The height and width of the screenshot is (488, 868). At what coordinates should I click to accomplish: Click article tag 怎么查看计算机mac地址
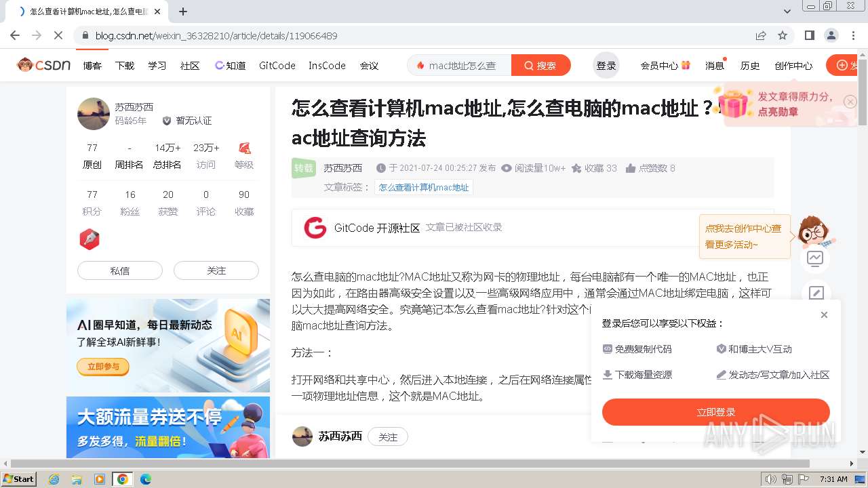424,188
